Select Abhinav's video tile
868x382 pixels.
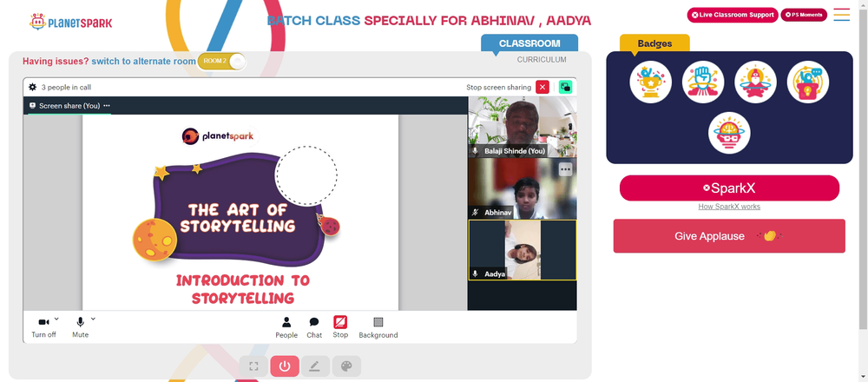point(522,188)
